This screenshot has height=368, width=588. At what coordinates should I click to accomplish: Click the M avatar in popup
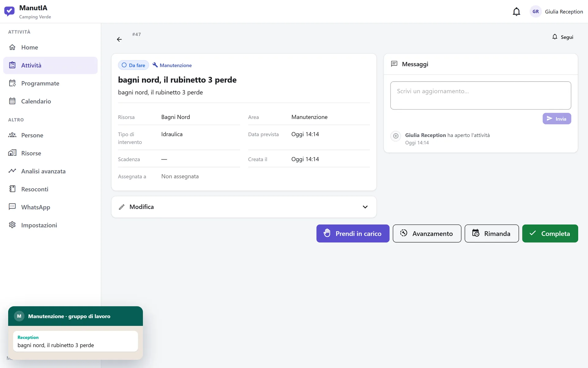pos(19,316)
